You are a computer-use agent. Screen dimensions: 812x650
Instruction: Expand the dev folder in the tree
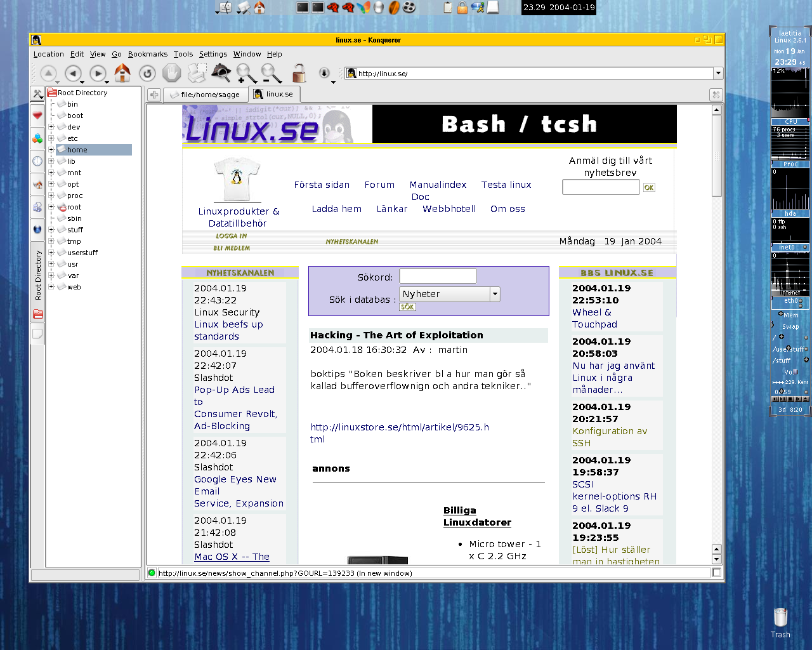[x=51, y=127]
